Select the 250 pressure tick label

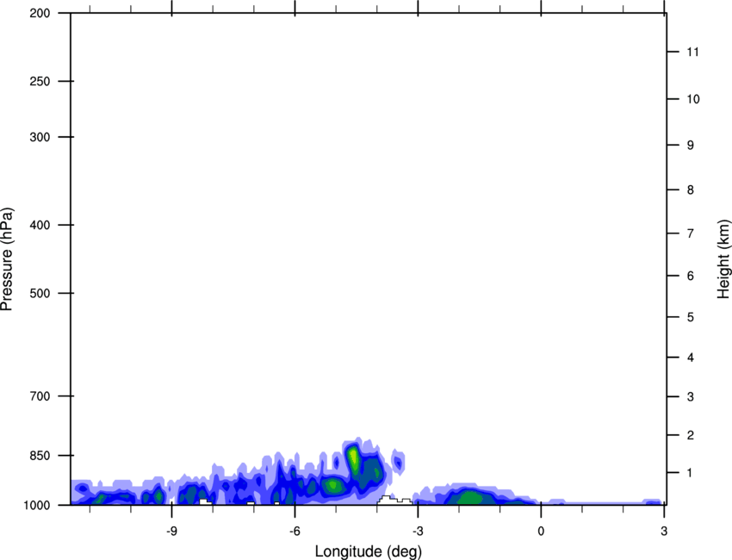pos(40,81)
